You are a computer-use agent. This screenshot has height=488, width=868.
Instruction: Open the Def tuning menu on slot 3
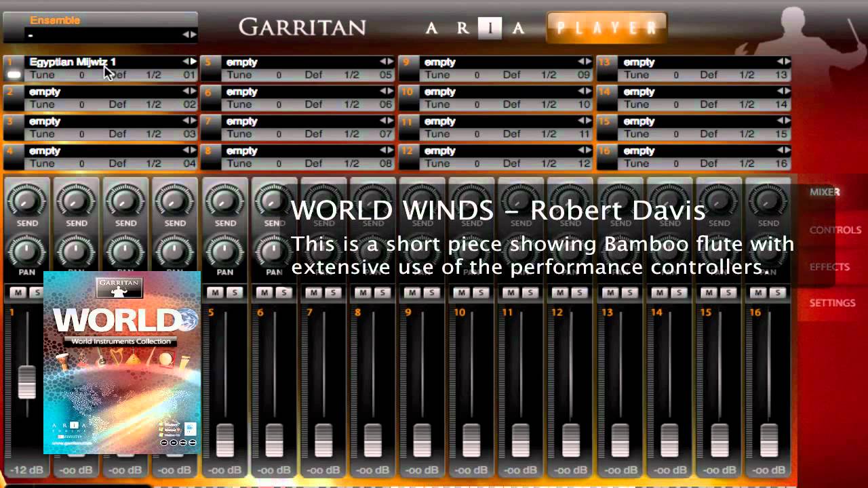[x=117, y=134]
